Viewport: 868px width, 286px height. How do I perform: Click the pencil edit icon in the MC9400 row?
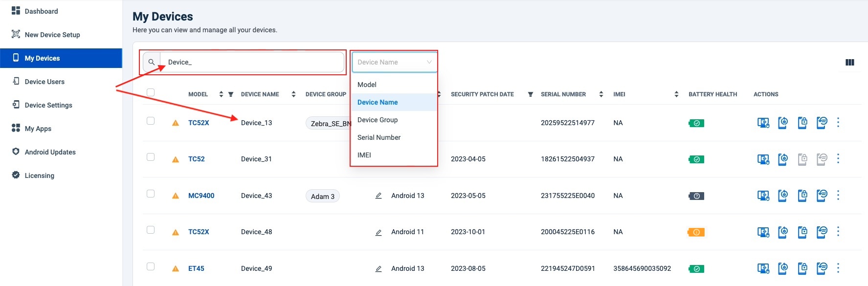pos(378,196)
